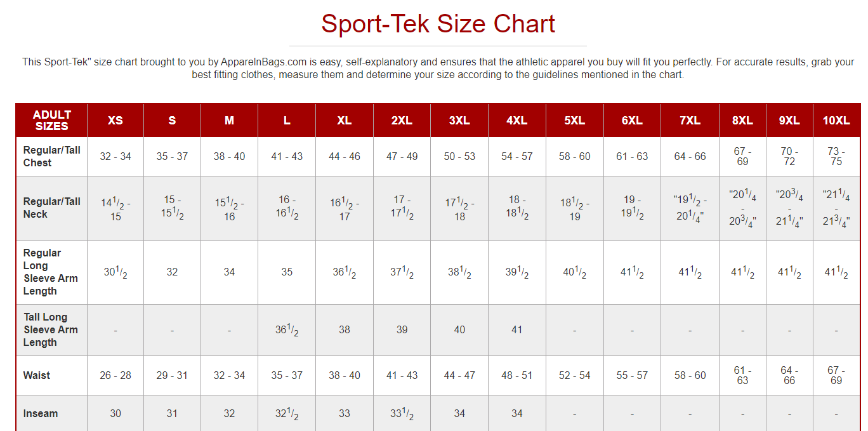
Task: Click the 10XL column header
Action: point(836,120)
